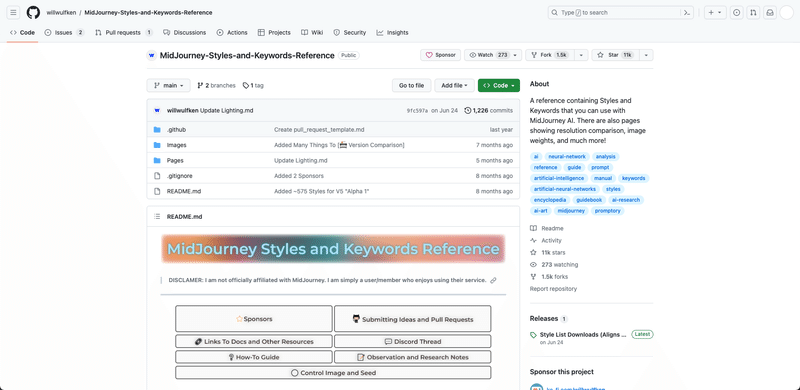800x390 pixels.
Task: Open the hamburger navigation menu
Action: click(x=14, y=13)
